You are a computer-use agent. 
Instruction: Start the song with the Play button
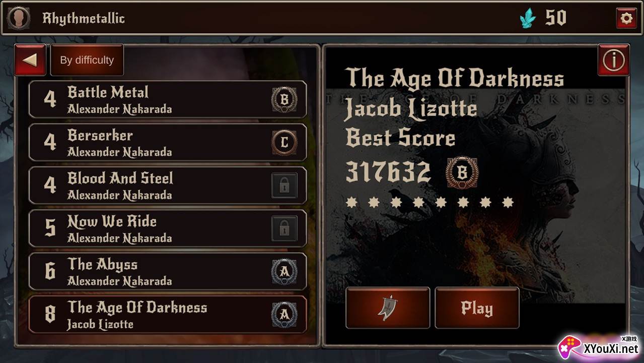click(477, 308)
